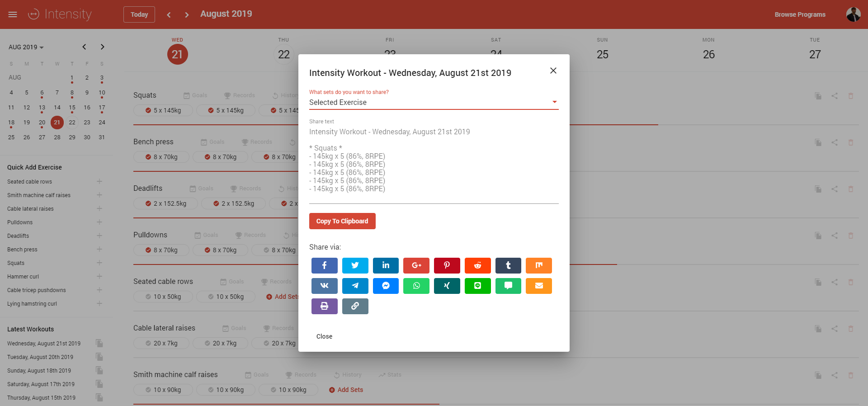Switch to Thursday 22 day column
The image size is (868, 406).
click(284, 54)
